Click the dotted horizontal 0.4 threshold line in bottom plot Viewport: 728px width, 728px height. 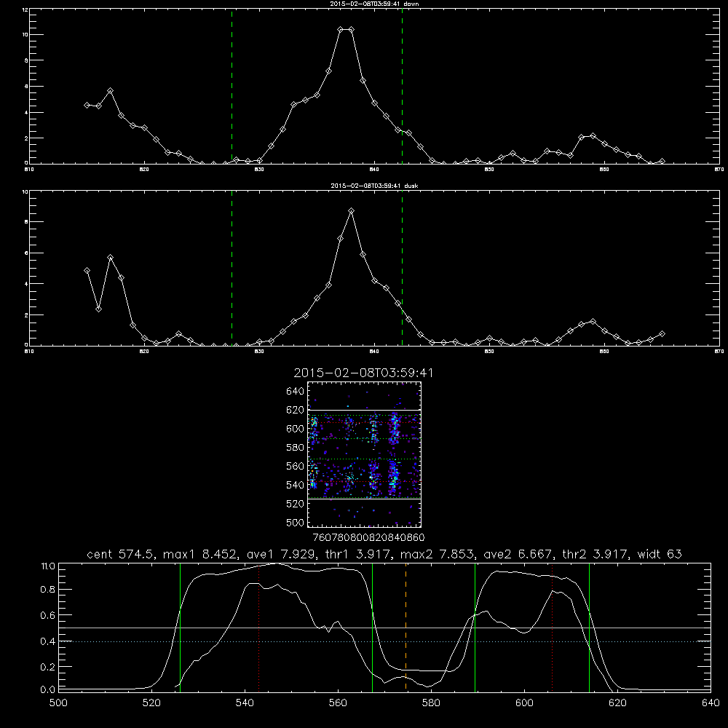click(384, 641)
